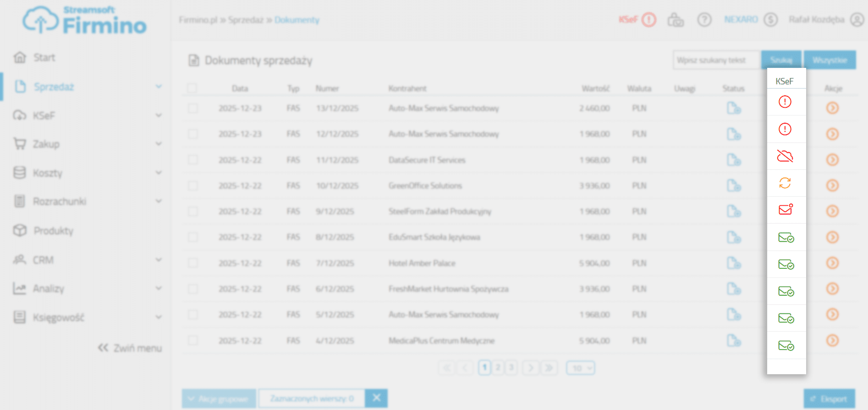Tick checkbox for MedicaPlus Centrum Medyczne row
The height and width of the screenshot is (410, 868).
point(193,341)
